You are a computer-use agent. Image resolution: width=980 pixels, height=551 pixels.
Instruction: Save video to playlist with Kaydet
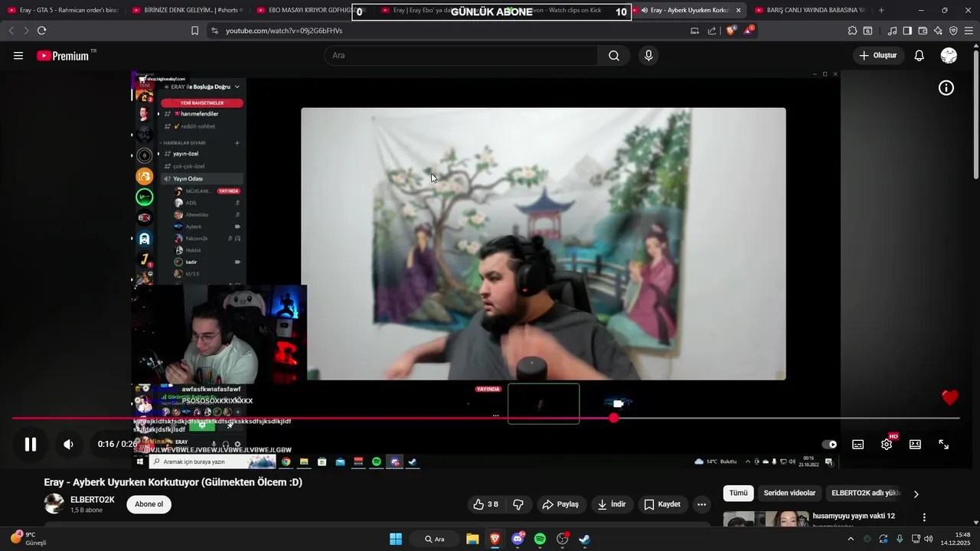click(662, 504)
